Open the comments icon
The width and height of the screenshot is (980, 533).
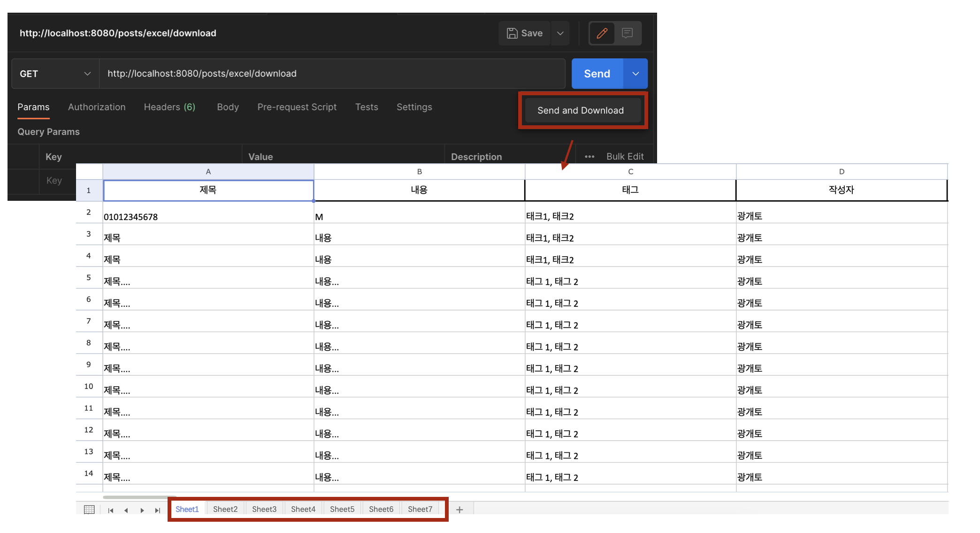point(628,33)
